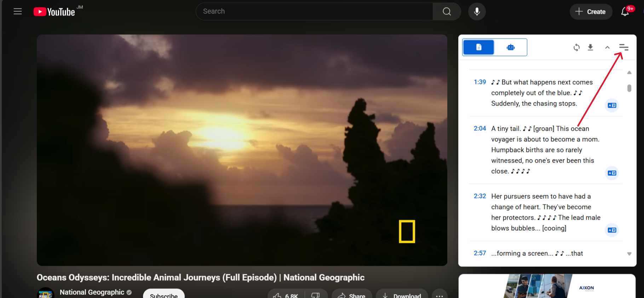Image resolution: width=644 pixels, height=298 pixels.
Task: Open the Create dropdown button
Action: click(591, 12)
